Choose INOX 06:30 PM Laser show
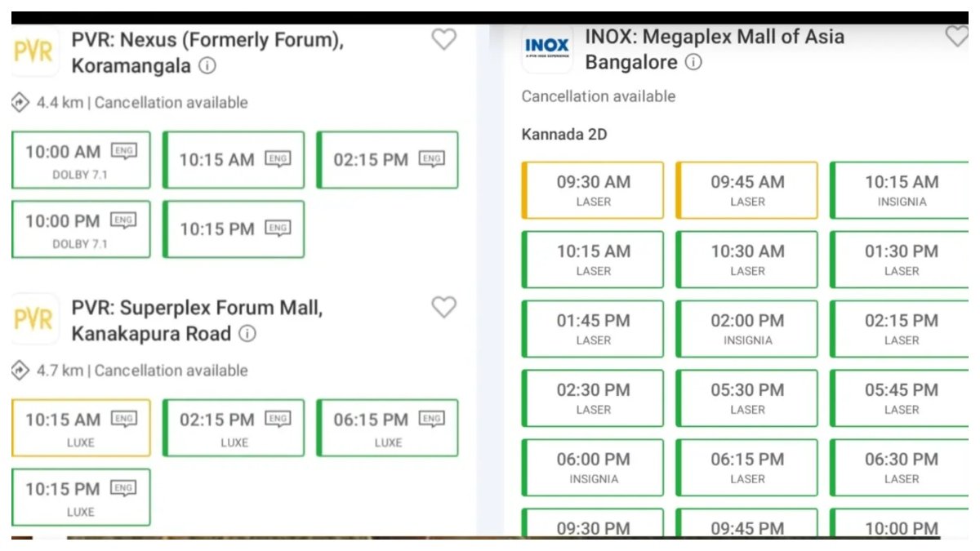This screenshot has height=551, width=980. pos(899,468)
